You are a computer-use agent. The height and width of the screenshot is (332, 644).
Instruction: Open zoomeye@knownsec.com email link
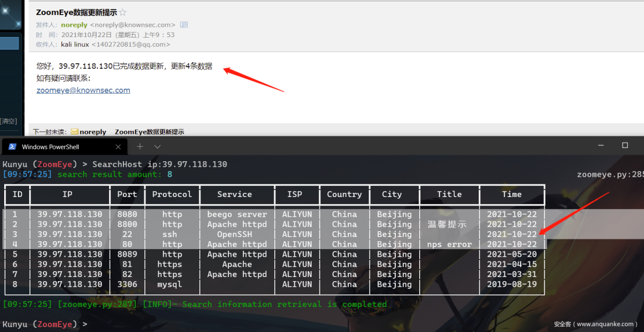point(83,90)
